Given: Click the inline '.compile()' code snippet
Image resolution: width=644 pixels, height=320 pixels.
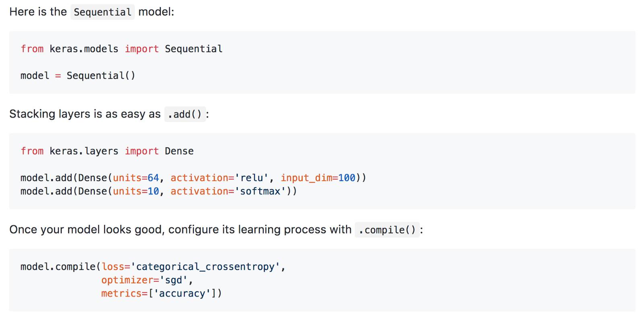Looking at the screenshot, I should [x=387, y=230].
